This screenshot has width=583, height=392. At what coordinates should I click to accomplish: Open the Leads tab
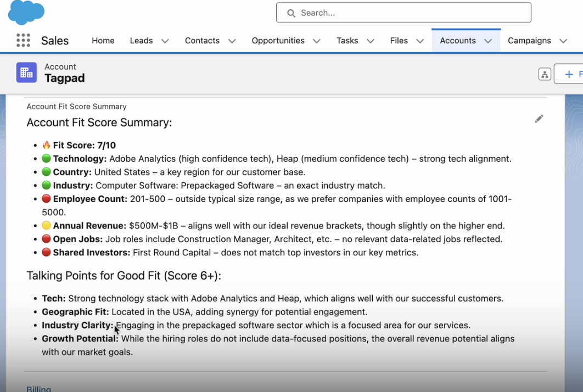141,41
